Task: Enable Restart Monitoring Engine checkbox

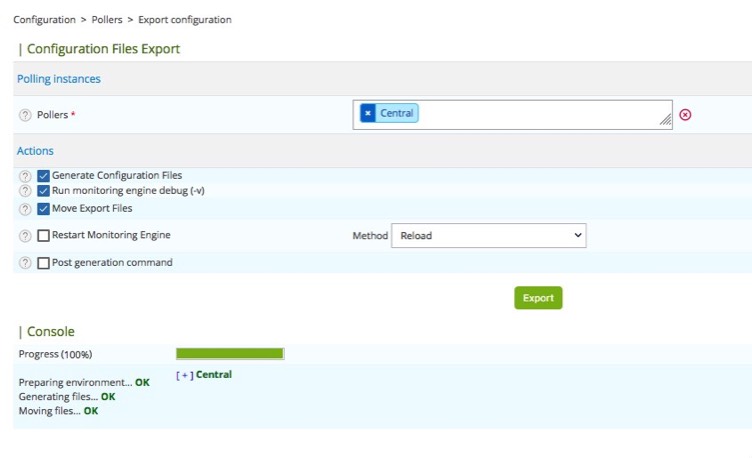Action: pyautogui.click(x=43, y=236)
